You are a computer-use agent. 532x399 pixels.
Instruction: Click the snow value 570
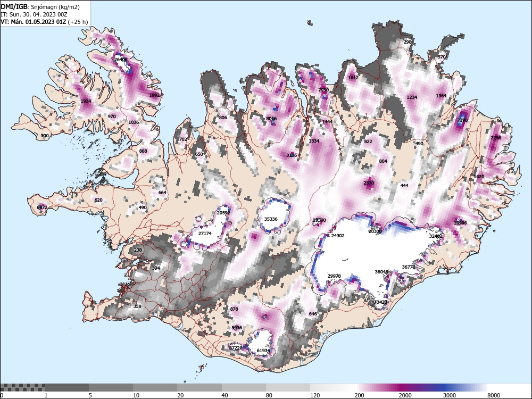pos(442,57)
